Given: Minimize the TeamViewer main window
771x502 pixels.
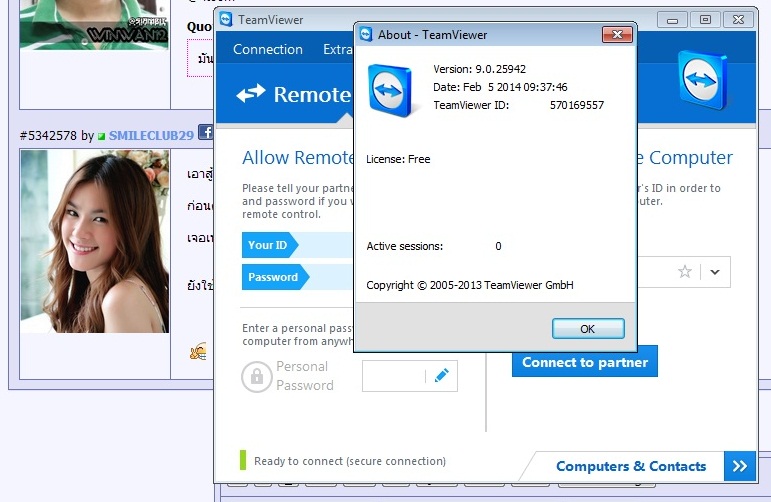Looking at the screenshot, I should (673, 20).
